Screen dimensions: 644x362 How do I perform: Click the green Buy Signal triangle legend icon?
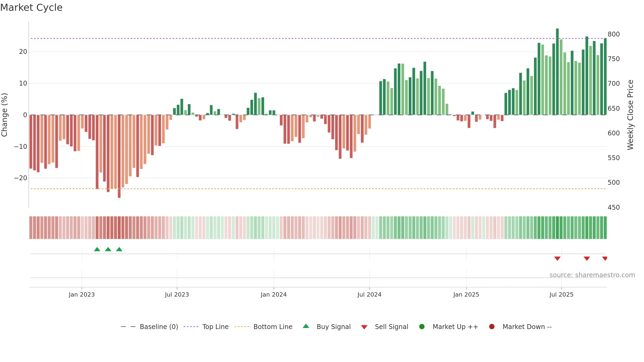306,326
